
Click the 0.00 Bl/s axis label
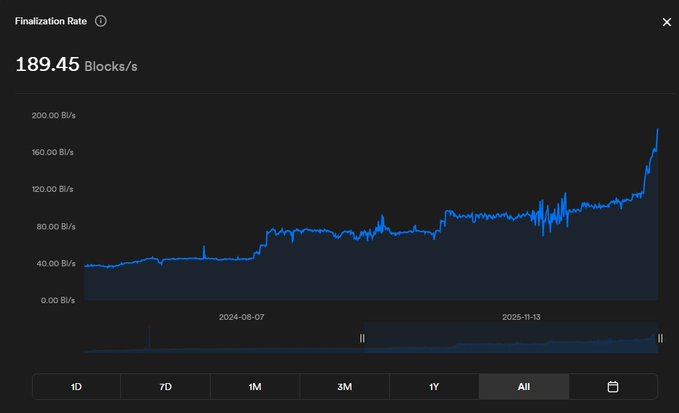(x=58, y=300)
